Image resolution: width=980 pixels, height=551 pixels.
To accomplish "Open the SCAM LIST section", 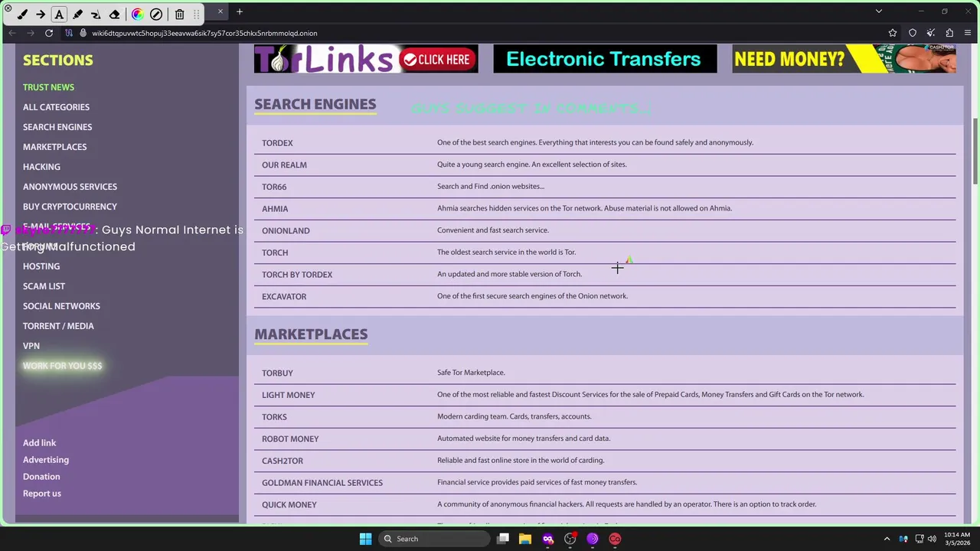I will (44, 286).
